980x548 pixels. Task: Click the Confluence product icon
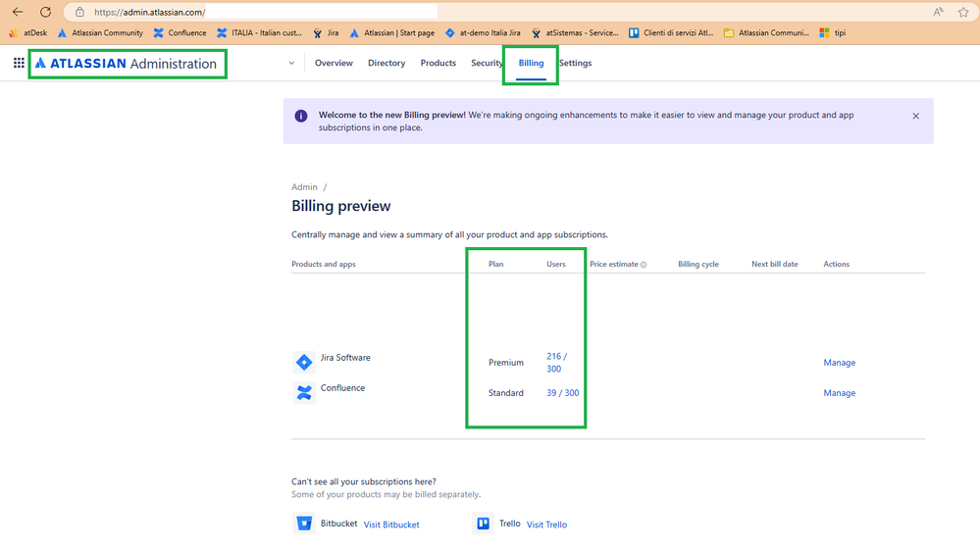(x=304, y=392)
